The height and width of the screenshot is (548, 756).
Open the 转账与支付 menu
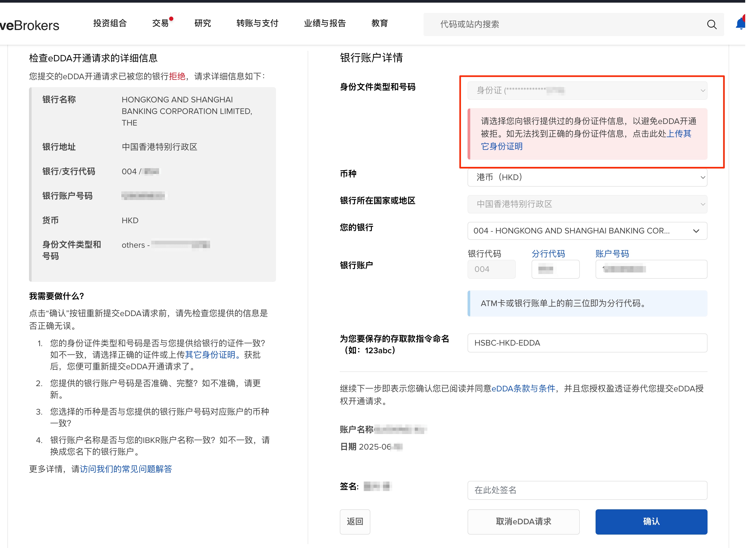257,23
